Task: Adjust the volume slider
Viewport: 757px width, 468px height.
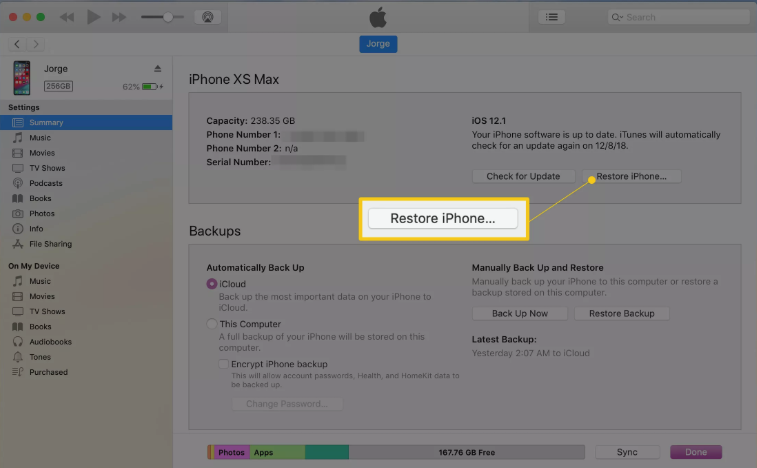Action: (x=167, y=17)
